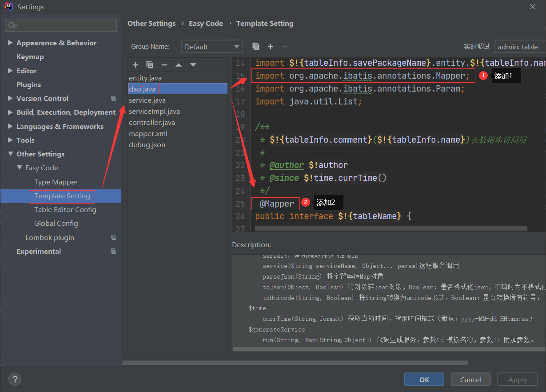
Task: Click the Other Settings breadcrumb
Action: click(151, 23)
